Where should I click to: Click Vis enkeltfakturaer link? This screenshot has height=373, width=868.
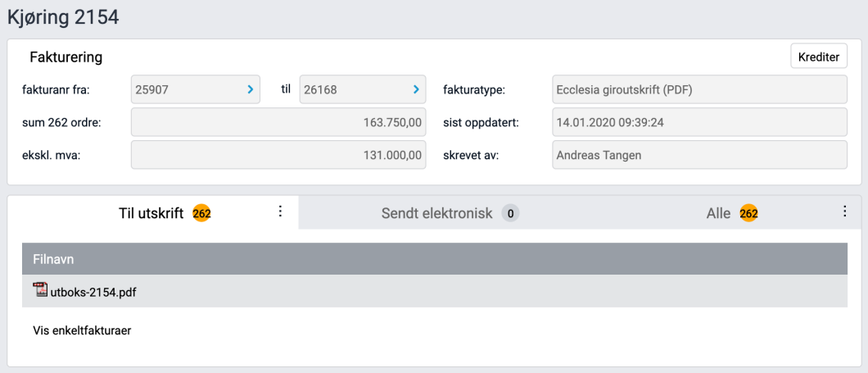coord(82,331)
